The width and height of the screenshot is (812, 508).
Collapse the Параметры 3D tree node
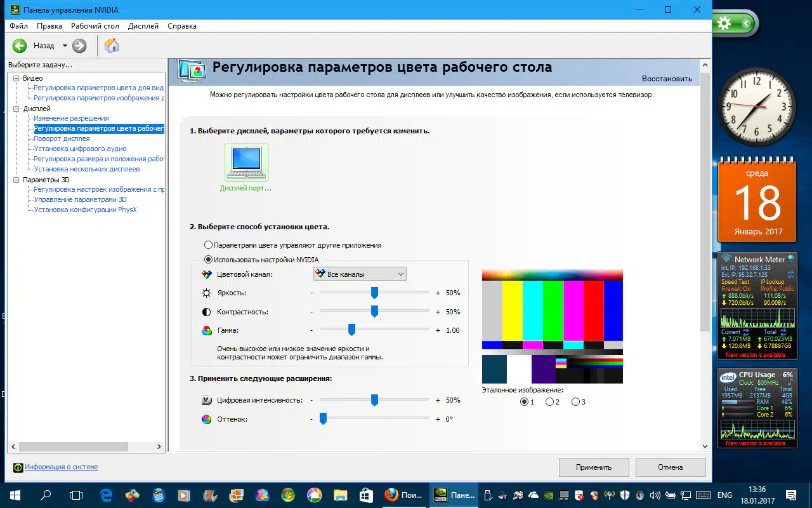(17, 180)
